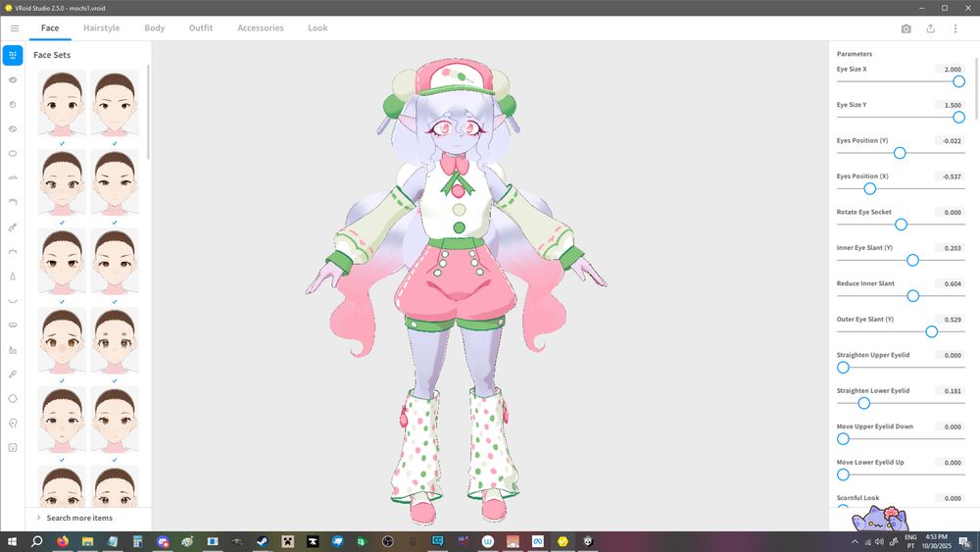Click the export upload icon

tap(931, 28)
